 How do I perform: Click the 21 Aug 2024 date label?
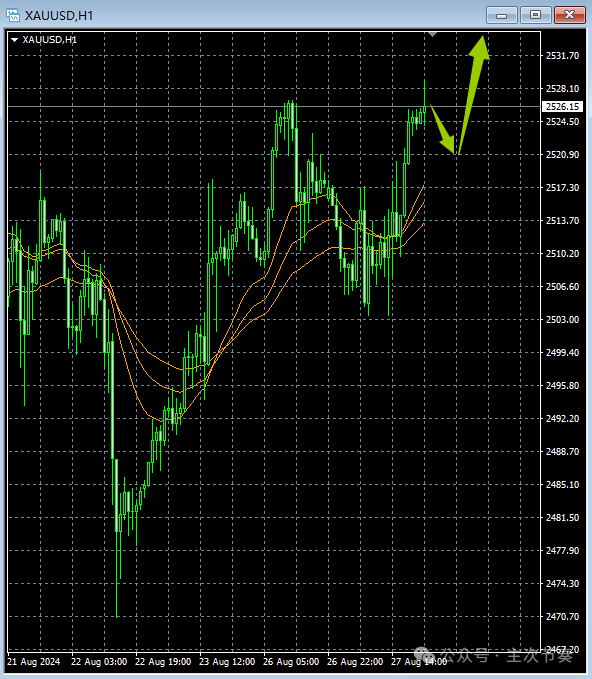click(33, 662)
